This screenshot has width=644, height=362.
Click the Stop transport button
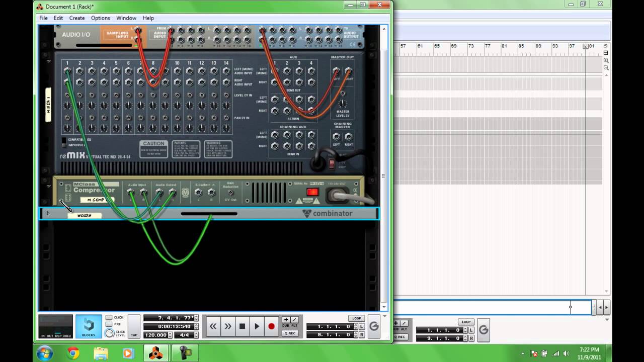242,326
